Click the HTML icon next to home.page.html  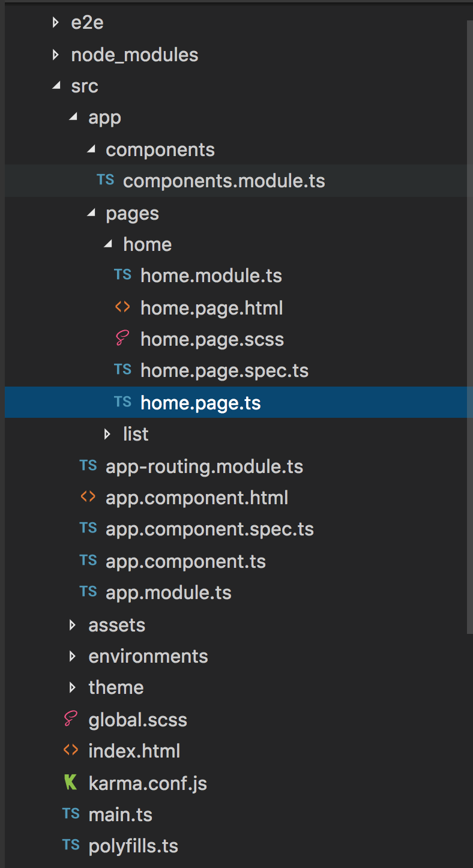122,307
